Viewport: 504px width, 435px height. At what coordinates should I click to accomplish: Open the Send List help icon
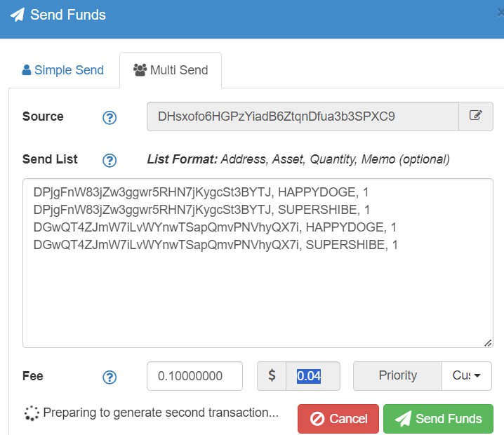110,160
